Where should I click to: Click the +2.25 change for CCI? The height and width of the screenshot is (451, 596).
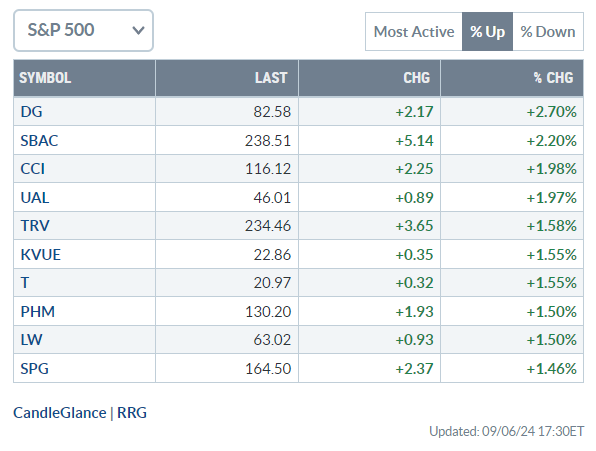tap(414, 169)
